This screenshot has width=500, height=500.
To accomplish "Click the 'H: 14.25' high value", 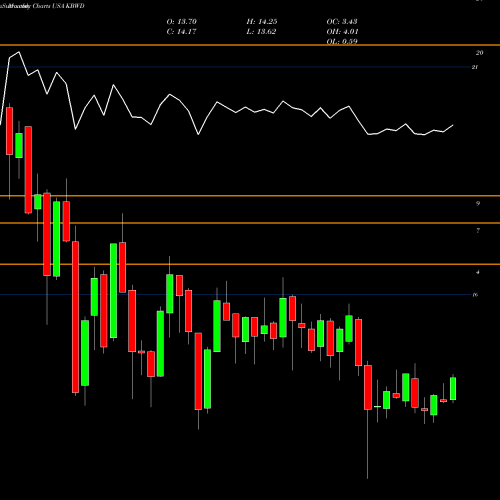I will [262, 22].
